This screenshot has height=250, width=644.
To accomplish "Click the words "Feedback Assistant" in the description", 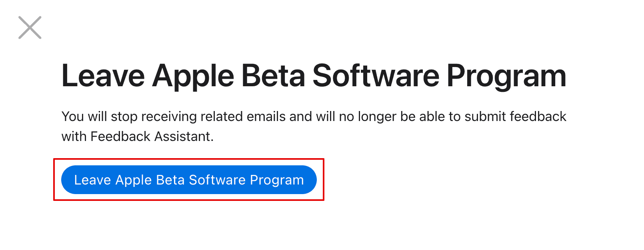I will click(152, 137).
